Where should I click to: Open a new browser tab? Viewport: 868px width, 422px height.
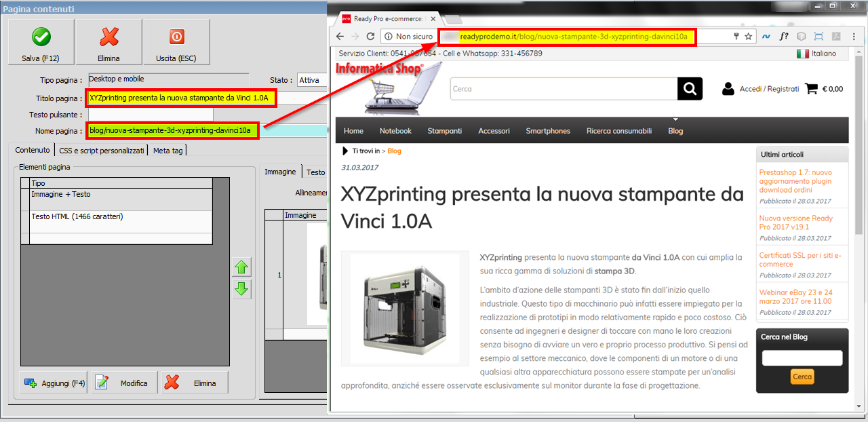coord(453,18)
